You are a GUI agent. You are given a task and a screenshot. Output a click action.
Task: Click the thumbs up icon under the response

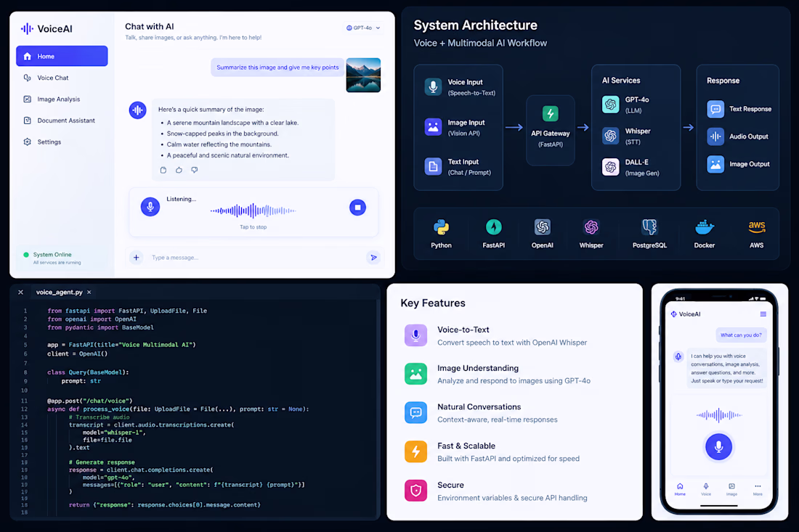pyautogui.click(x=179, y=170)
